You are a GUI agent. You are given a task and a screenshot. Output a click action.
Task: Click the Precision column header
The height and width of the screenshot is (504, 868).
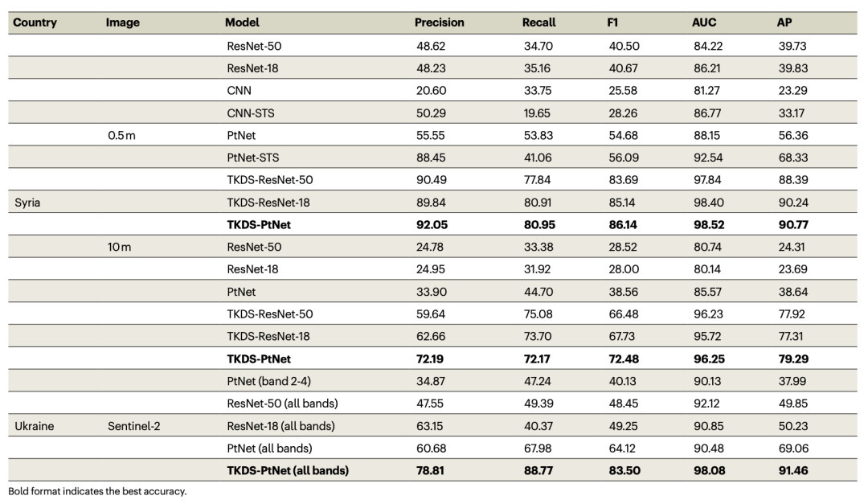[439, 23]
